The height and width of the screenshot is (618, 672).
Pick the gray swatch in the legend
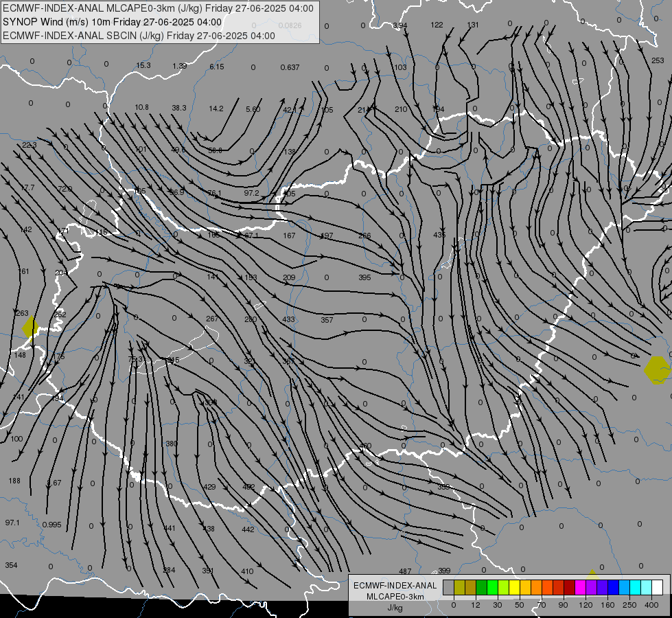coord(448,587)
